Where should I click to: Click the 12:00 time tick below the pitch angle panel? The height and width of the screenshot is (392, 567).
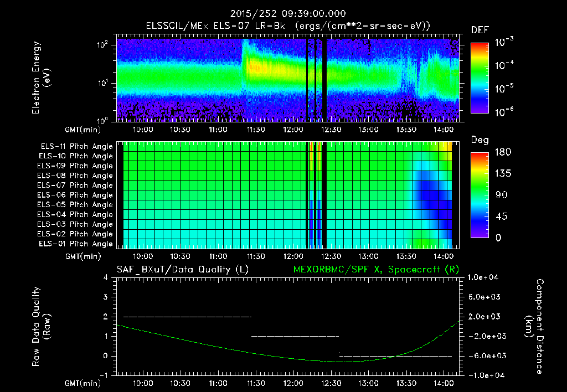(293, 256)
